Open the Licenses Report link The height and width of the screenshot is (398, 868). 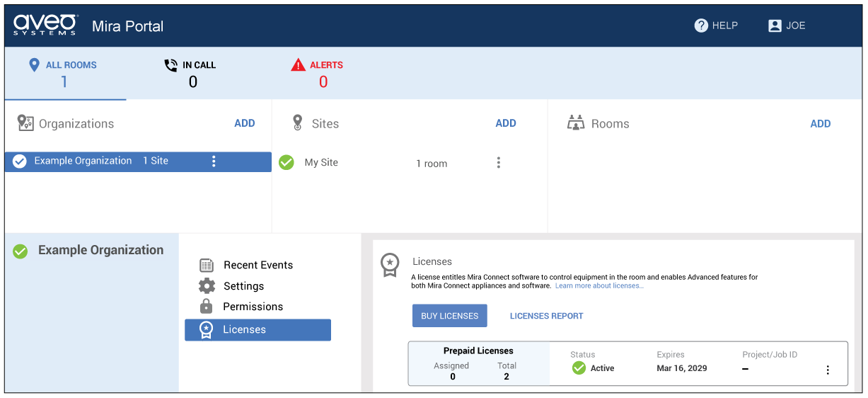click(546, 316)
